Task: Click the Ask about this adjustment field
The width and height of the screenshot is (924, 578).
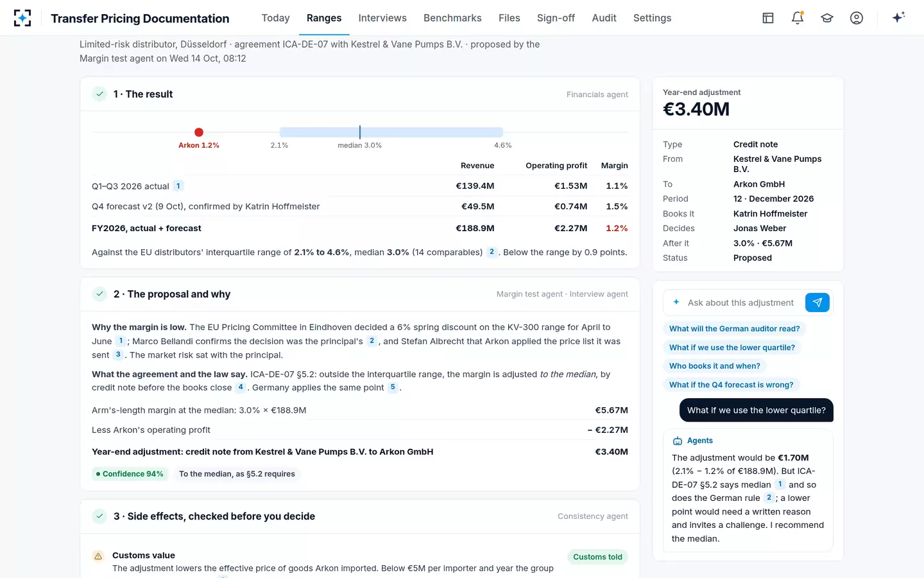Action: pyautogui.click(x=740, y=302)
